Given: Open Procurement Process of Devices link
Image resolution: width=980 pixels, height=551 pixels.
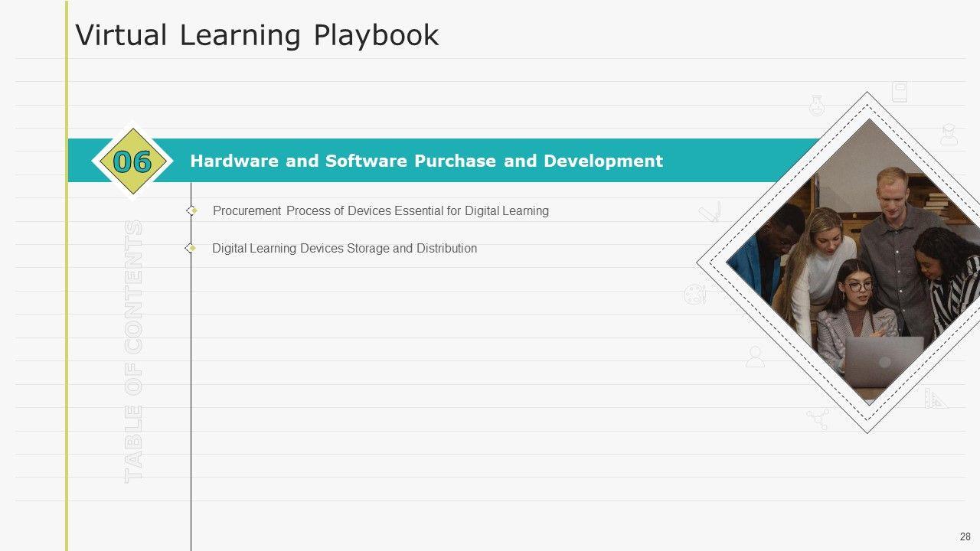Looking at the screenshot, I should point(381,210).
